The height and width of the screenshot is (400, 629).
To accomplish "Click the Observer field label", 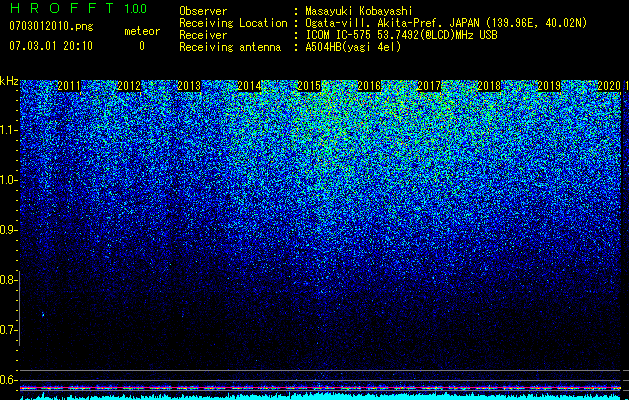I will (203, 11).
